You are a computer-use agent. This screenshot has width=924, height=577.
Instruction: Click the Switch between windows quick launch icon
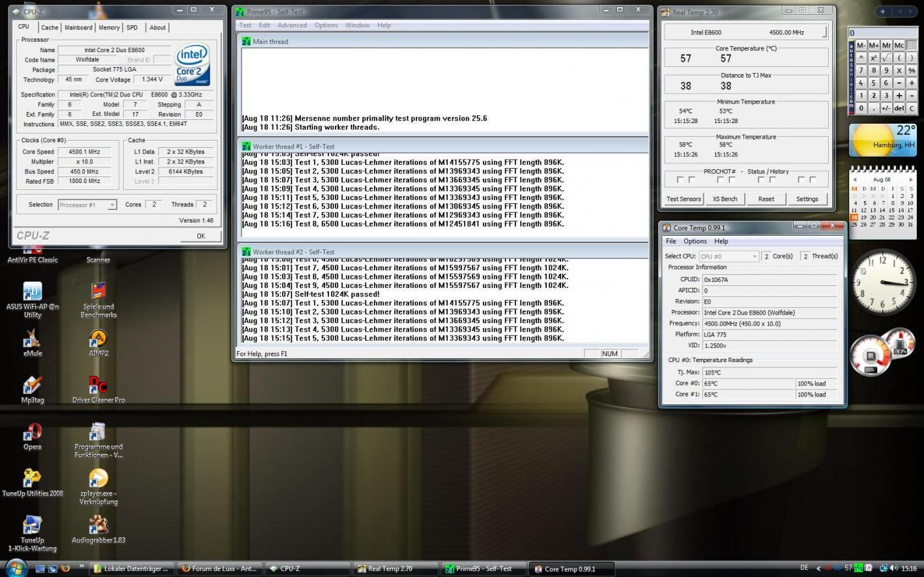pos(53,569)
